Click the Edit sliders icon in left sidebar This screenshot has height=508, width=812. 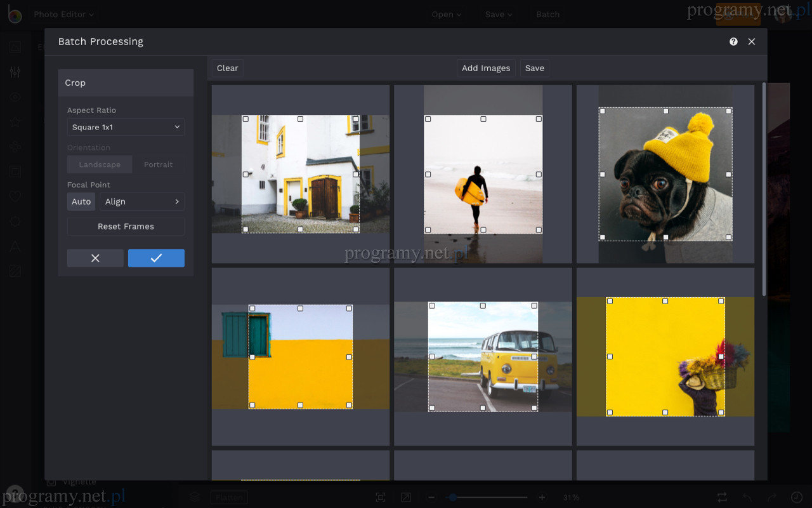click(x=15, y=72)
